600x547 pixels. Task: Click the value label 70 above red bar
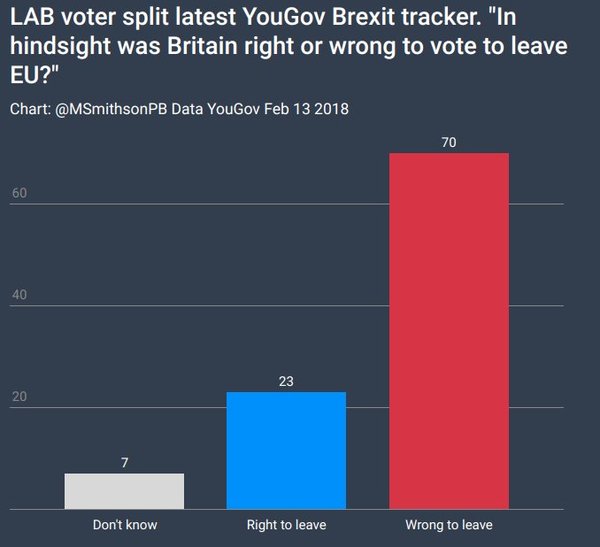(448, 143)
